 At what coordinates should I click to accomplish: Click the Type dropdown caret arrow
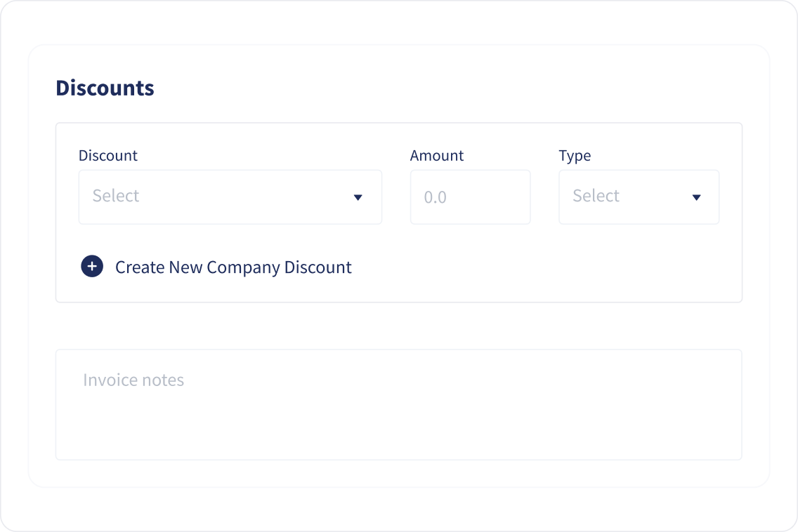click(696, 197)
